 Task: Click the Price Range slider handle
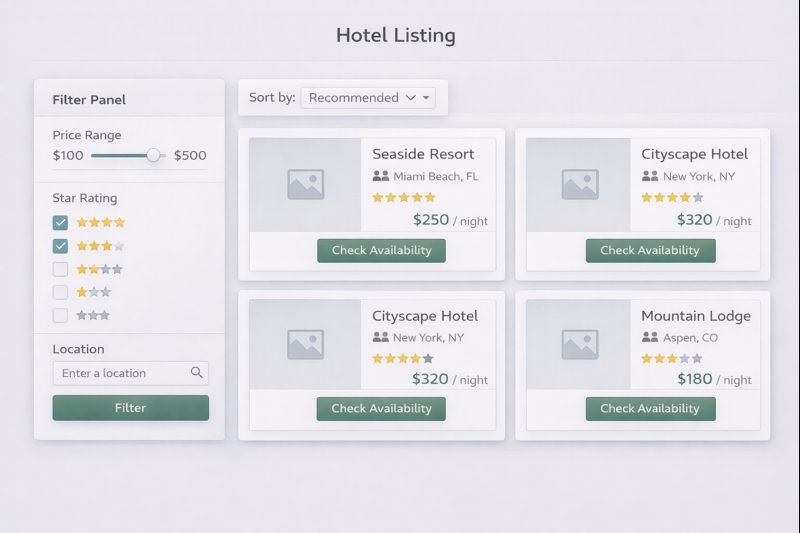153,156
